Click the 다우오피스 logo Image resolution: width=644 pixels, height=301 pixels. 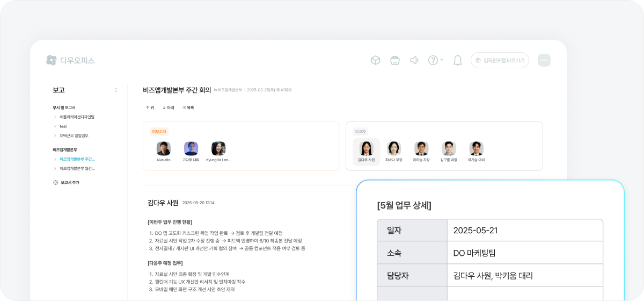pyautogui.click(x=70, y=60)
